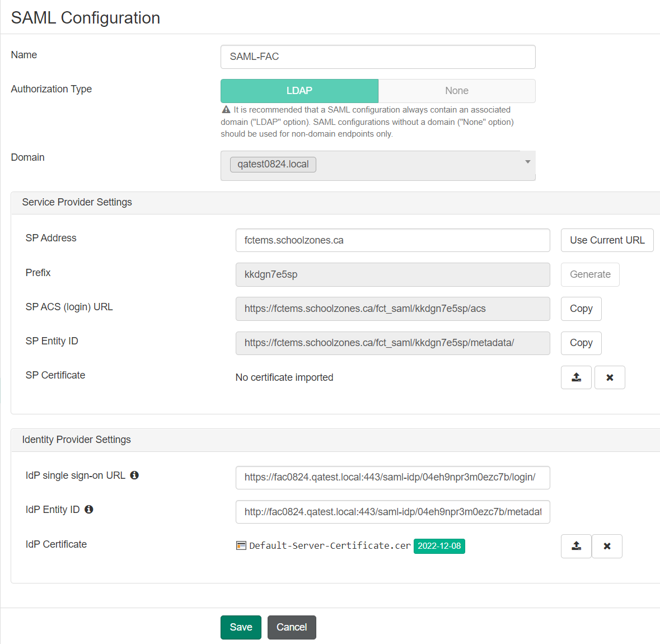The height and width of the screenshot is (644, 660).
Task: Copy the SP Entity ID
Action: tap(581, 343)
